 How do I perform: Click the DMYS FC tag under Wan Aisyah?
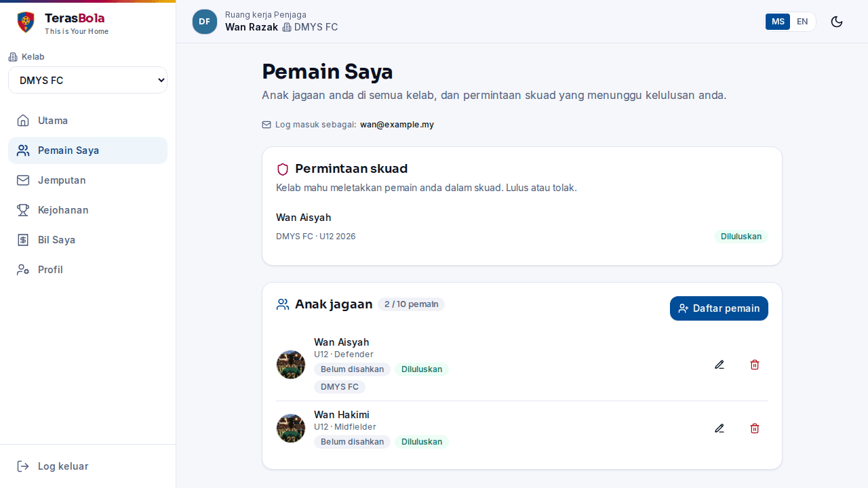[340, 387]
